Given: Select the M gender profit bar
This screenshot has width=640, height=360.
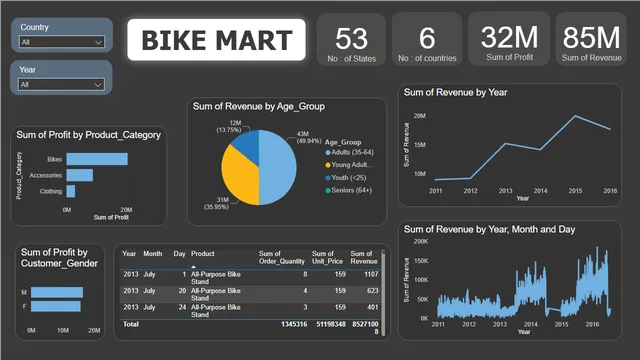Looking at the screenshot, I should click(x=57, y=292).
